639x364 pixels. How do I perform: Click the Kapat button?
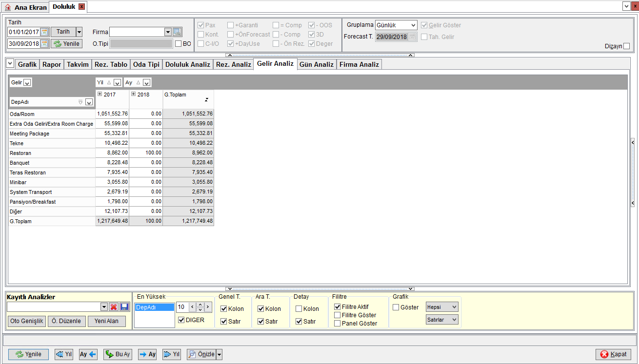[x=614, y=354]
